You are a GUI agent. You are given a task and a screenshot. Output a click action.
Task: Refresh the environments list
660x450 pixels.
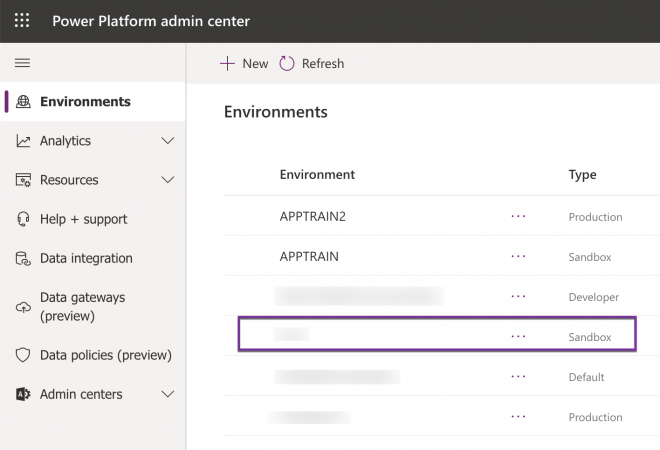click(312, 64)
